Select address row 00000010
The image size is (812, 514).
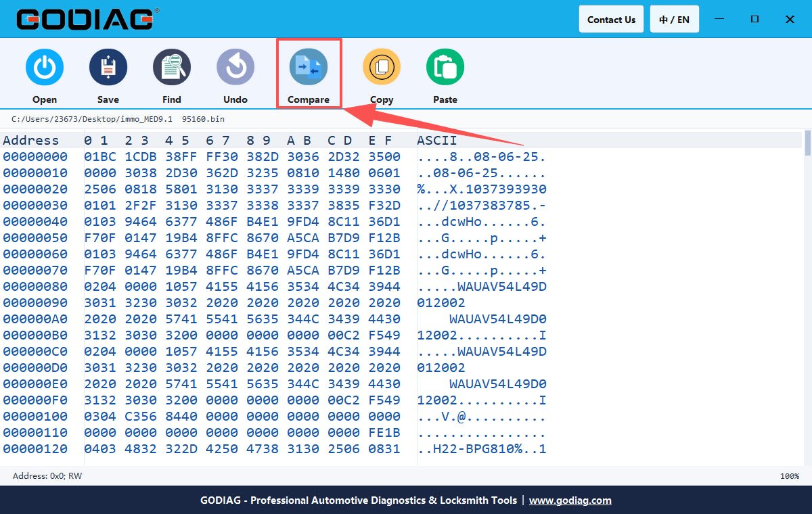(35, 173)
